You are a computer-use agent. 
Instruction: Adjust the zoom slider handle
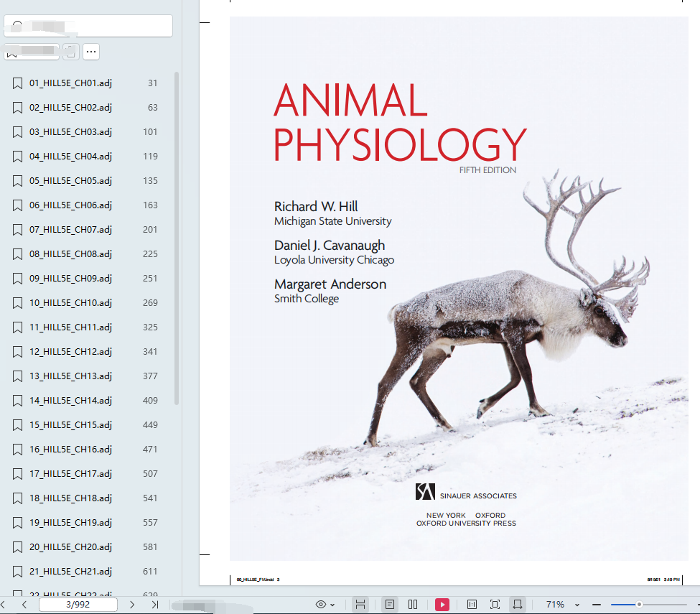pyautogui.click(x=639, y=605)
